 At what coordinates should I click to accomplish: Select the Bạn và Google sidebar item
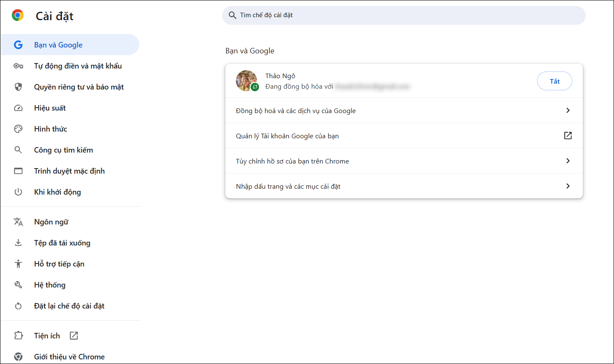coord(70,45)
